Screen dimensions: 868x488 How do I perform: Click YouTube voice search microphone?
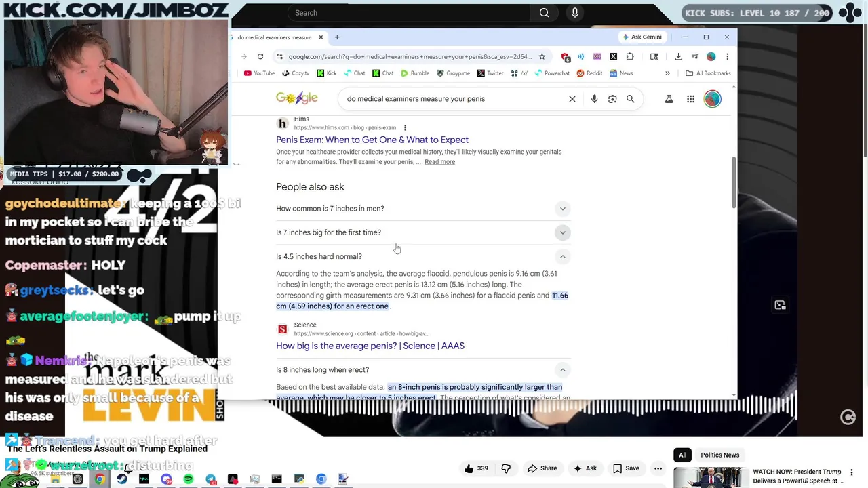coord(575,13)
